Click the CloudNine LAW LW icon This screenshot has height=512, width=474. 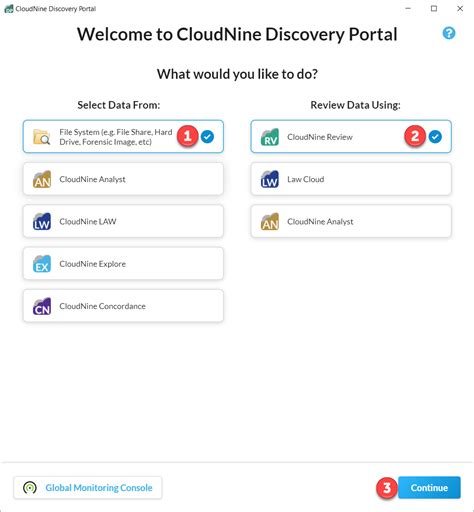[x=42, y=222]
